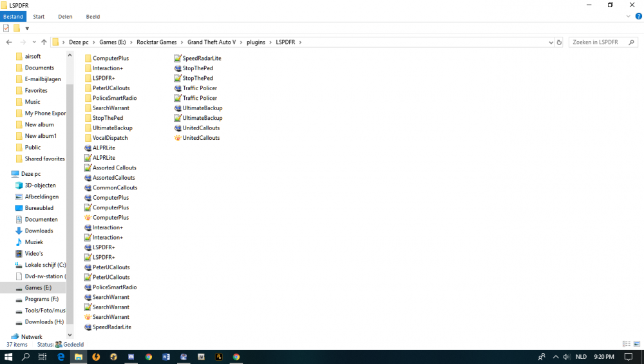The height and width of the screenshot is (364, 644).
Task: Select the VocalDispatch folder icon
Action: coord(88,138)
